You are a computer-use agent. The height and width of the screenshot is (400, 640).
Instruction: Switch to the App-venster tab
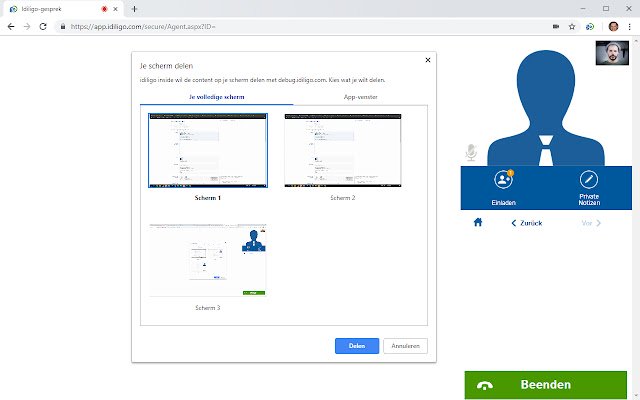coord(360,97)
